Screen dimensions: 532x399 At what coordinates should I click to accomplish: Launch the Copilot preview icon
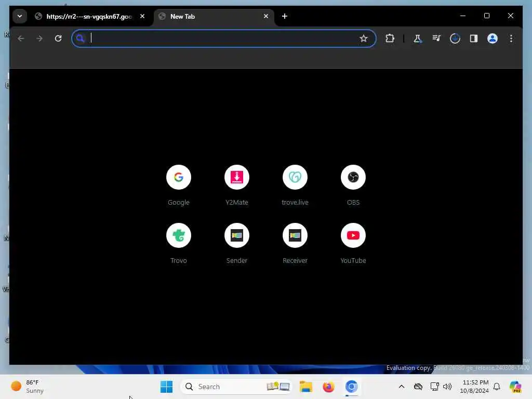(x=515, y=387)
